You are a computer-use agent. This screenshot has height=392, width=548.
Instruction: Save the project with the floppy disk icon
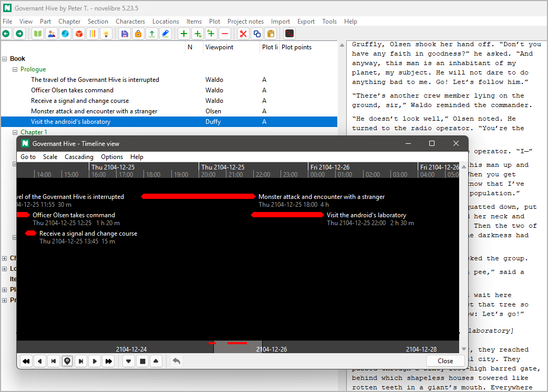click(125, 33)
